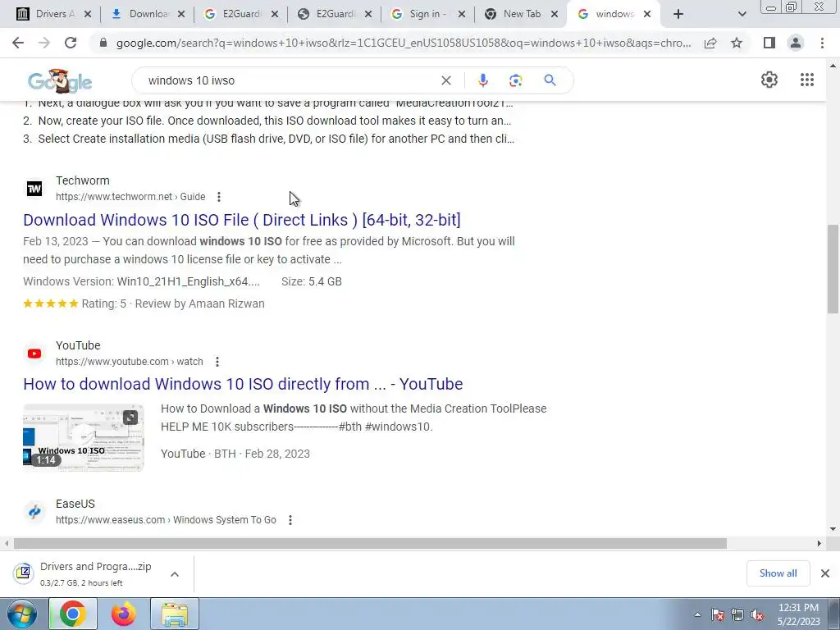
Task: Reload the Google search page
Action: pos(71,43)
